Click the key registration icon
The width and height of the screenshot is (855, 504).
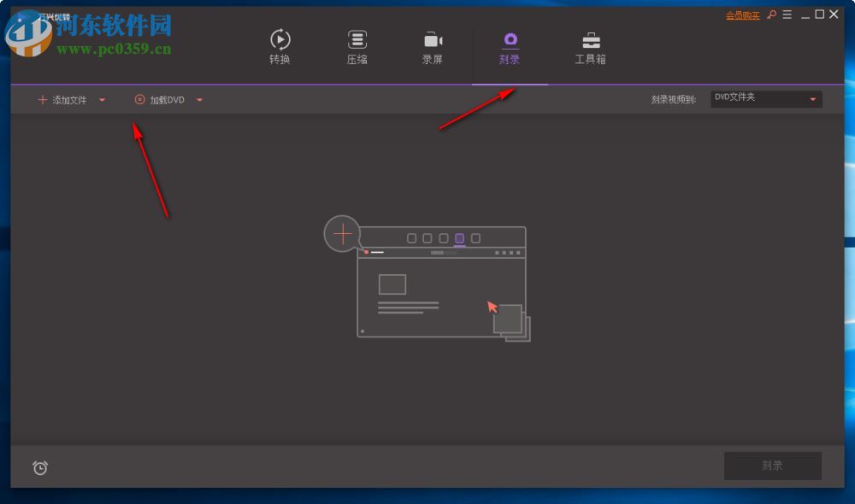coord(771,15)
